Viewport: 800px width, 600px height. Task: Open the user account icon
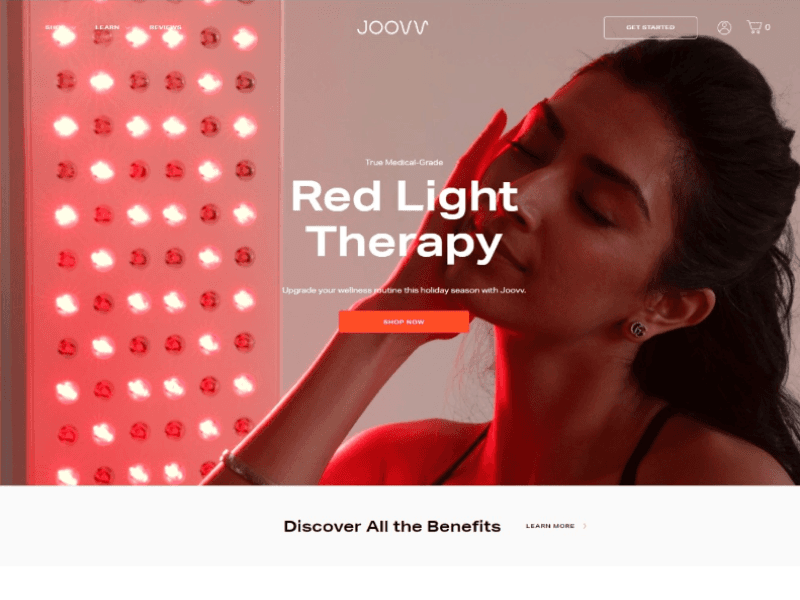[723, 28]
